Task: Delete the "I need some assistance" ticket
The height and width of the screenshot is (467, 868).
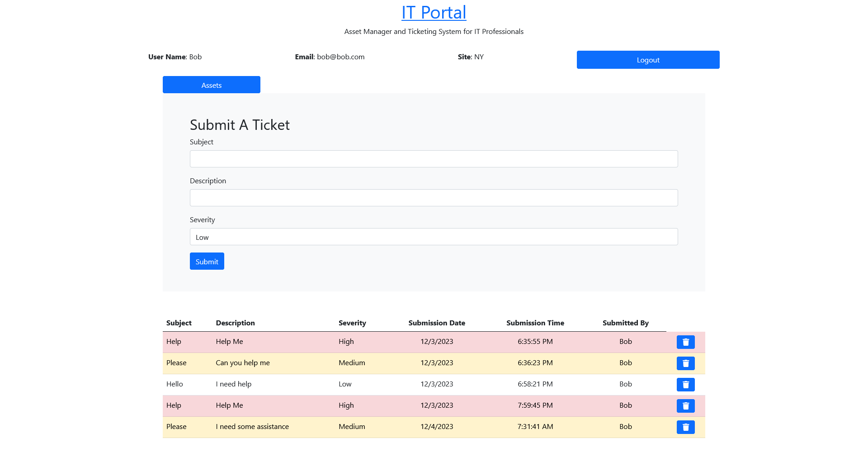Action: coord(685,427)
